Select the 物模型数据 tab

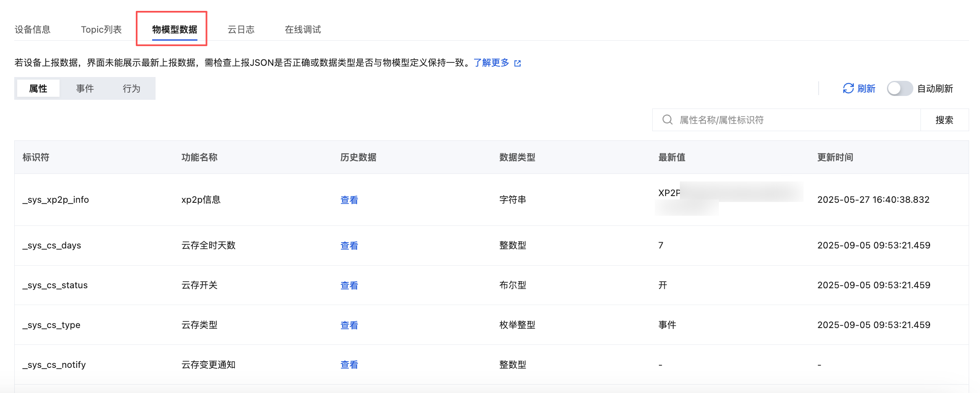(x=174, y=29)
